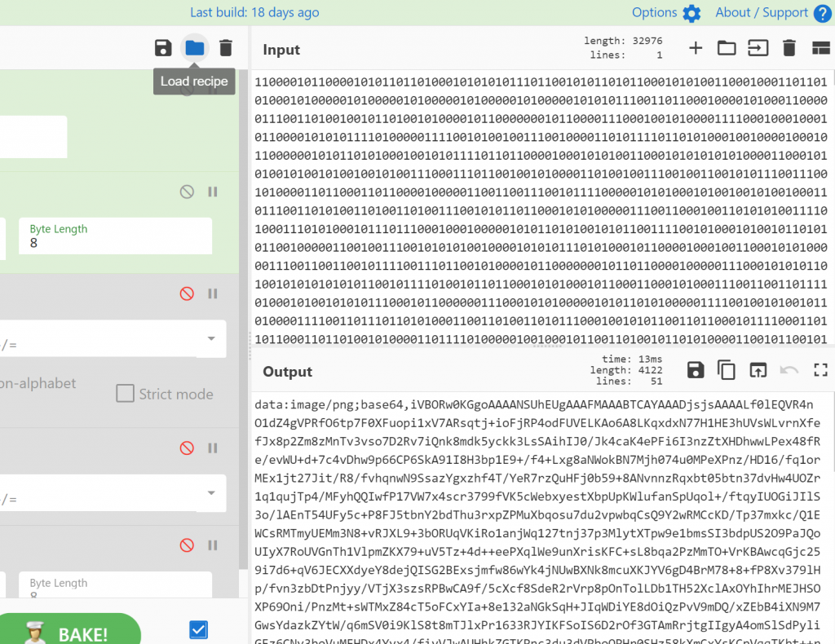Click the Save recipe floppy disk icon
The height and width of the screenshot is (644, 835).
163,48
